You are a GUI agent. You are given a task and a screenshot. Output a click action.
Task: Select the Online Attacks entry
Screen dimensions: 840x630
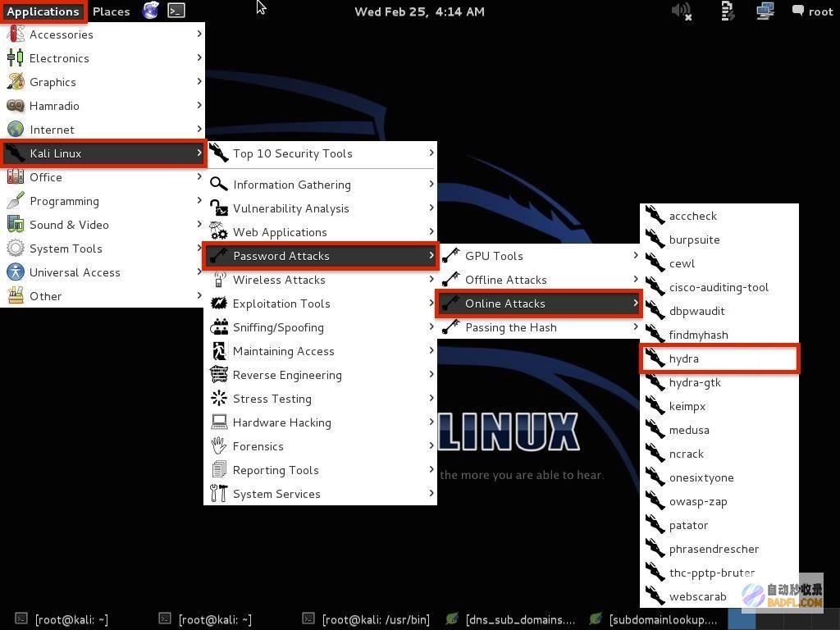point(539,304)
